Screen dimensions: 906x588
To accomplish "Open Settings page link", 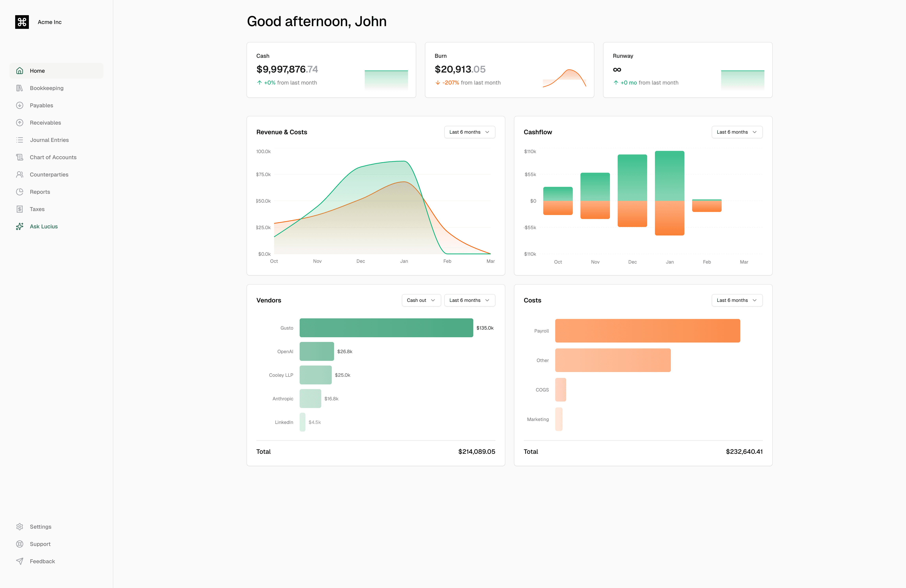I will (40, 527).
